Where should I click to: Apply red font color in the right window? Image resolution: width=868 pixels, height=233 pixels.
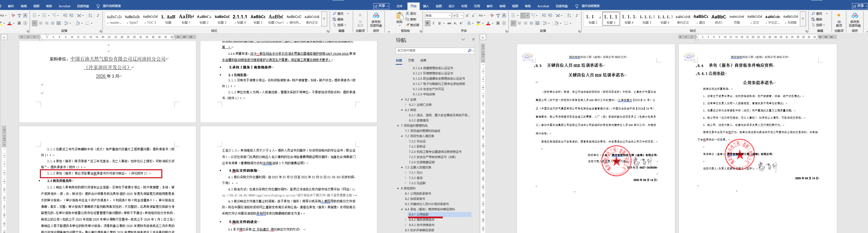coord(488,23)
